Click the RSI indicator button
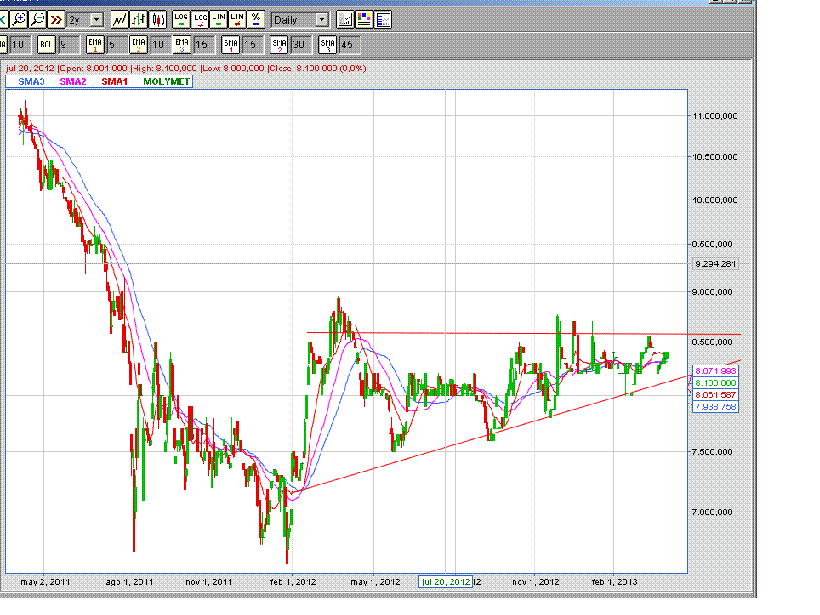This screenshot has width=820, height=615. (46, 43)
